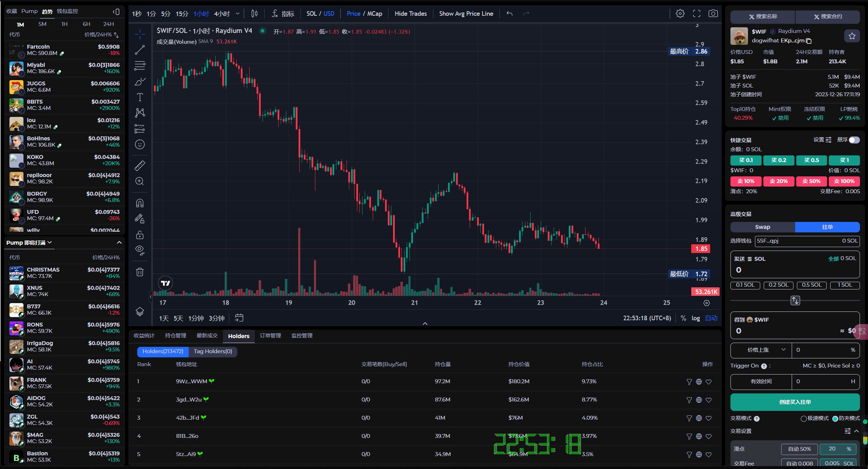Select the anti-sandwich mode radio option
868x469 pixels.
click(835, 419)
